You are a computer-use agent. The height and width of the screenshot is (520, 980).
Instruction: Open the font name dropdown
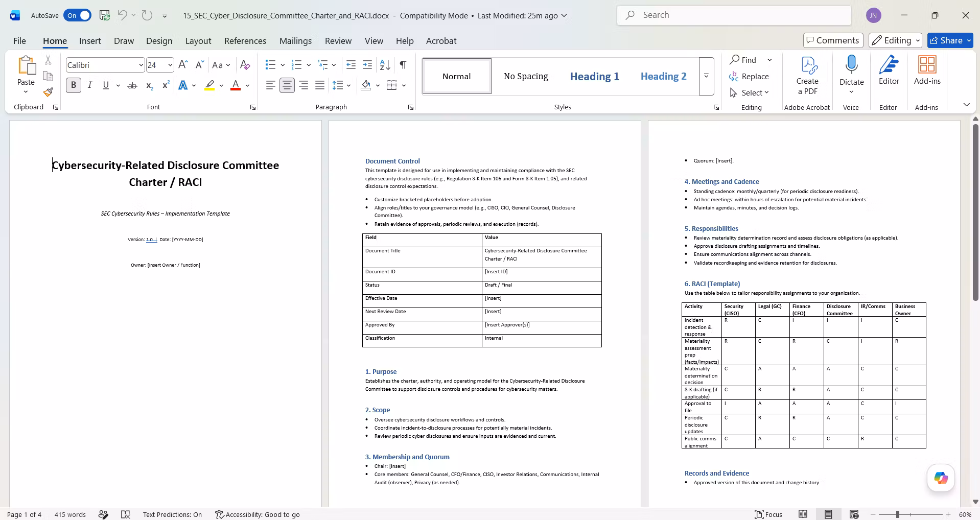click(x=141, y=65)
